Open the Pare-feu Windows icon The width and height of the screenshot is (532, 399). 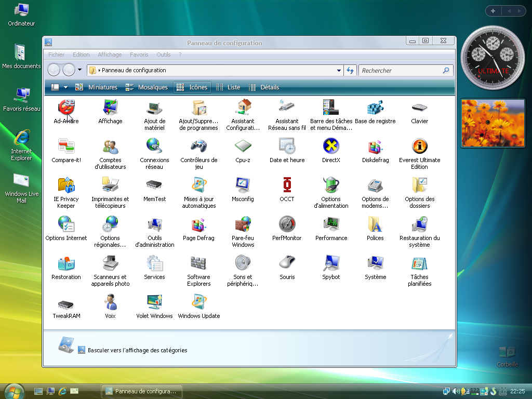pos(243,224)
